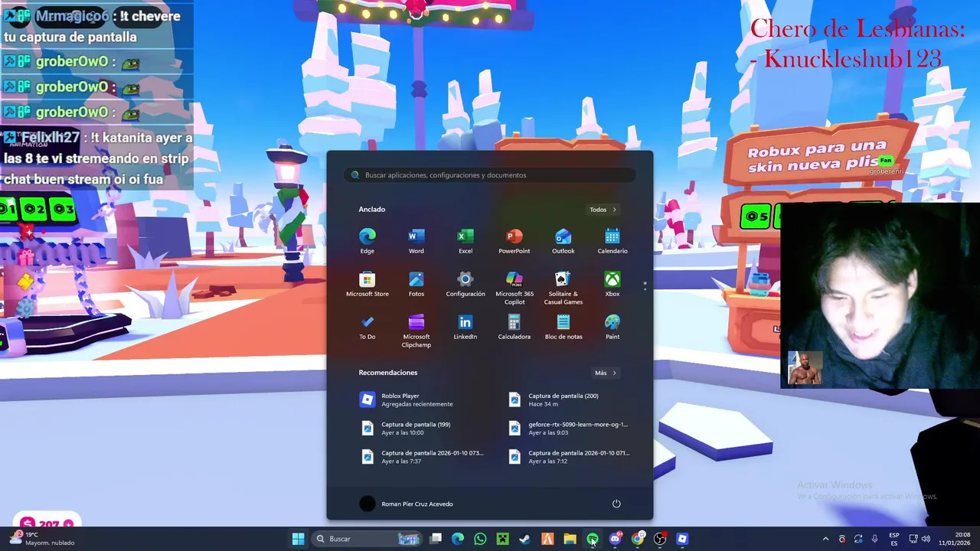Viewport: 980px width, 551px height.
Task: Launch Microsoft Clipchamp
Action: click(416, 331)
